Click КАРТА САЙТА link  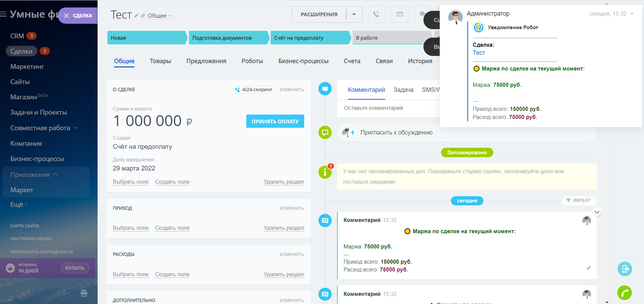(x=25, y=226)
